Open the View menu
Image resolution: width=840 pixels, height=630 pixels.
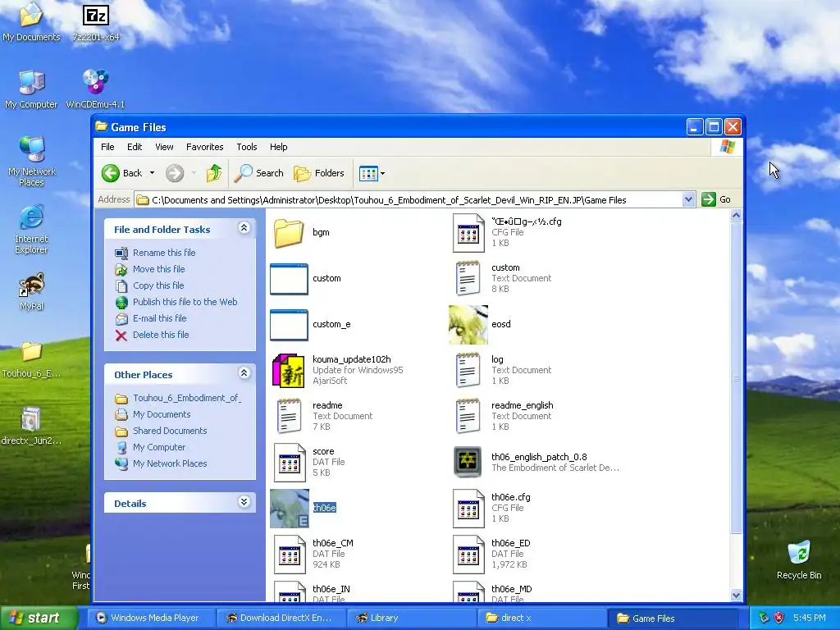(164, 147)
